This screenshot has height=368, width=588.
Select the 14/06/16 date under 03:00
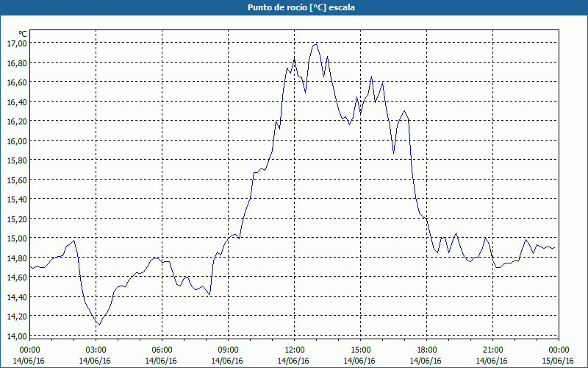[x=95, y=361]
